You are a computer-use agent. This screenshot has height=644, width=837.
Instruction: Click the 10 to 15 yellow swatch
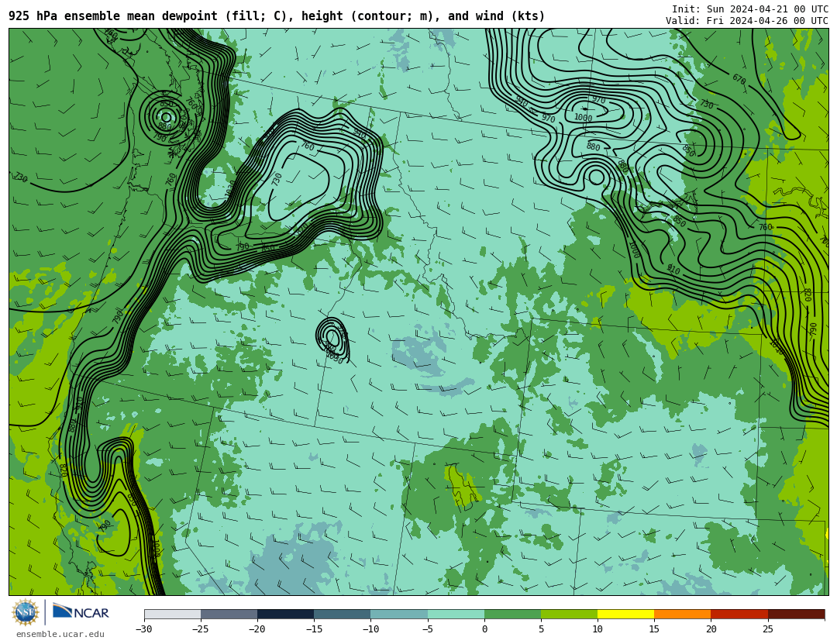click(x=625, y=615)
